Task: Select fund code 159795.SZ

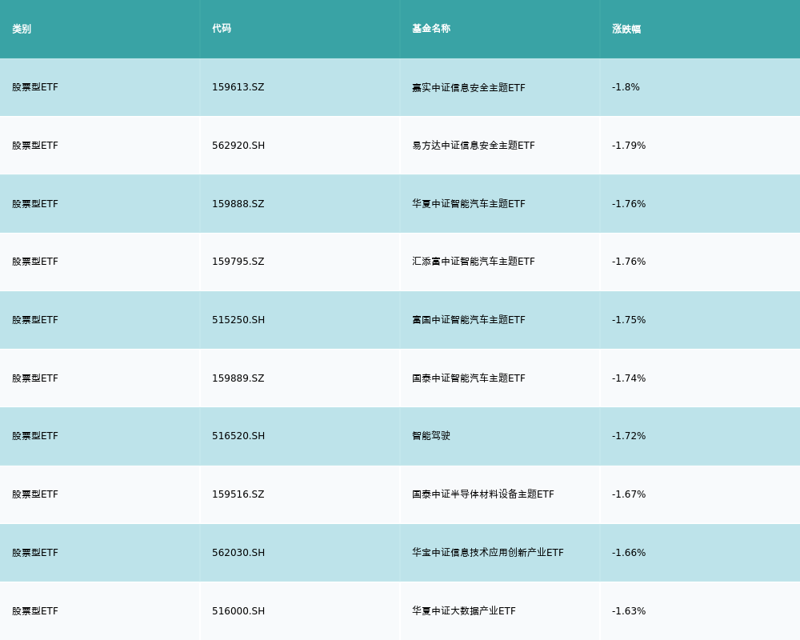Action: [238, 262]
